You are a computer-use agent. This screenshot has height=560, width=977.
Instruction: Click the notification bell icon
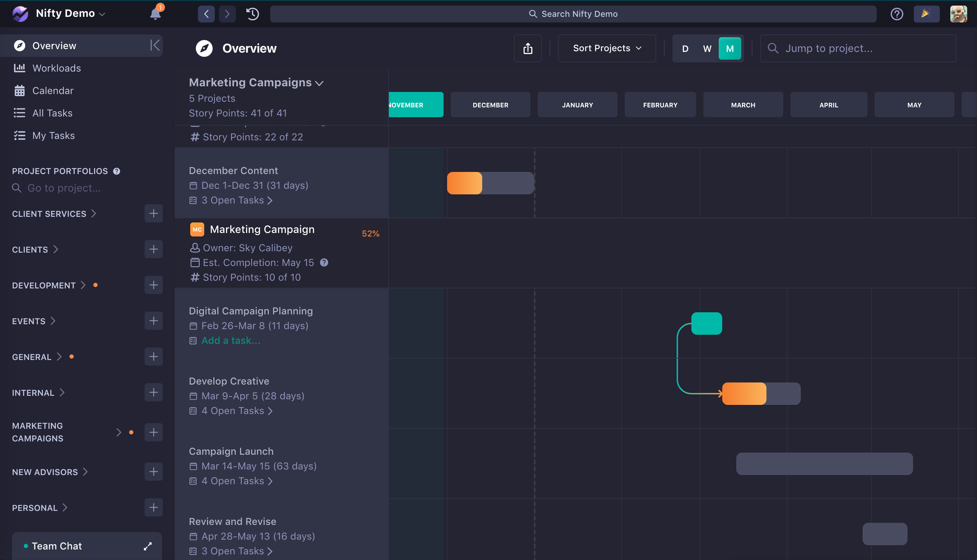point(155,14)
